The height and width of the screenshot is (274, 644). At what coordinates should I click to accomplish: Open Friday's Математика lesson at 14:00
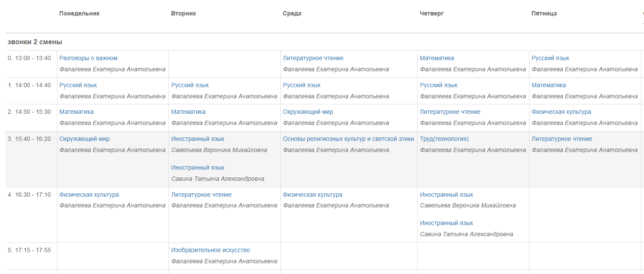point(549,85)
